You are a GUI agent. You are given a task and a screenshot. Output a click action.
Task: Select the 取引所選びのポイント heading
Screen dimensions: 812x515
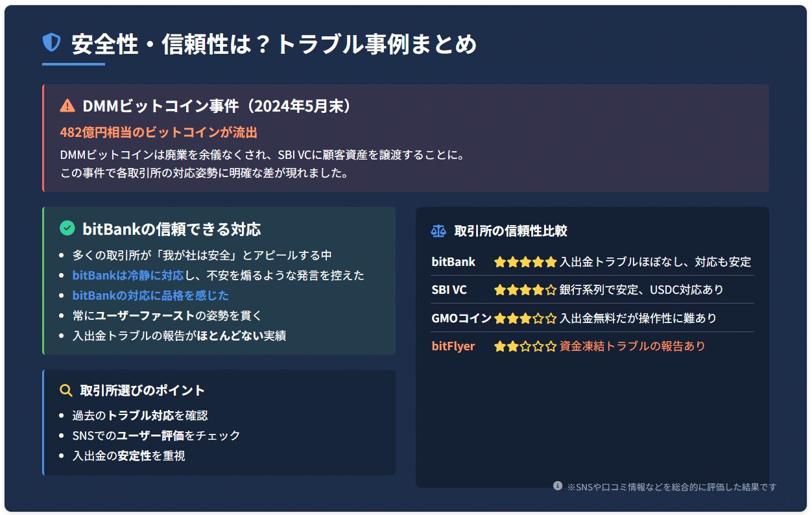143,390
